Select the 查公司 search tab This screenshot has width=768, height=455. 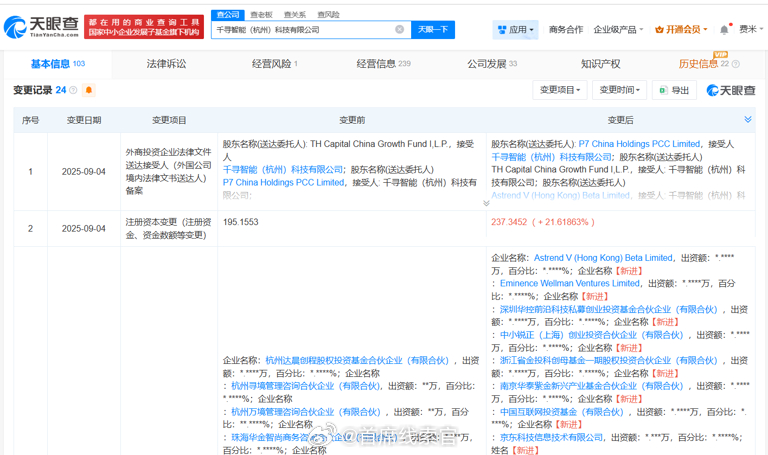pos(228,15)
